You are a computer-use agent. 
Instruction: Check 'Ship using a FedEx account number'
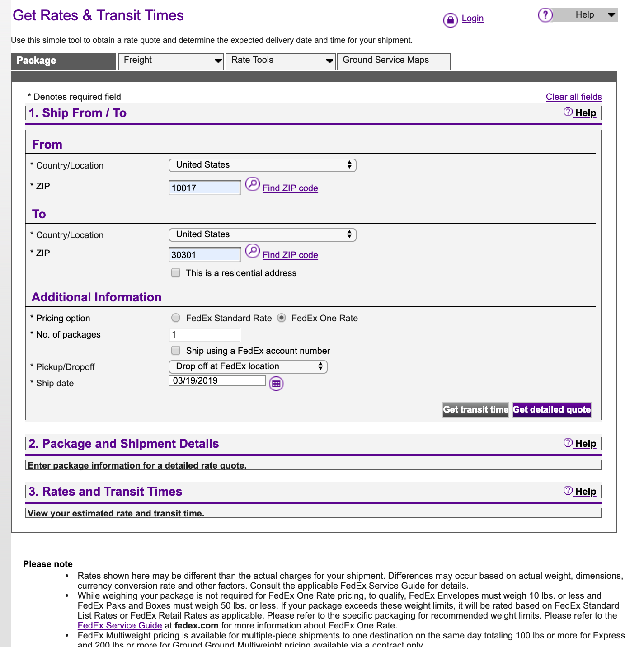tap(176, 350)
